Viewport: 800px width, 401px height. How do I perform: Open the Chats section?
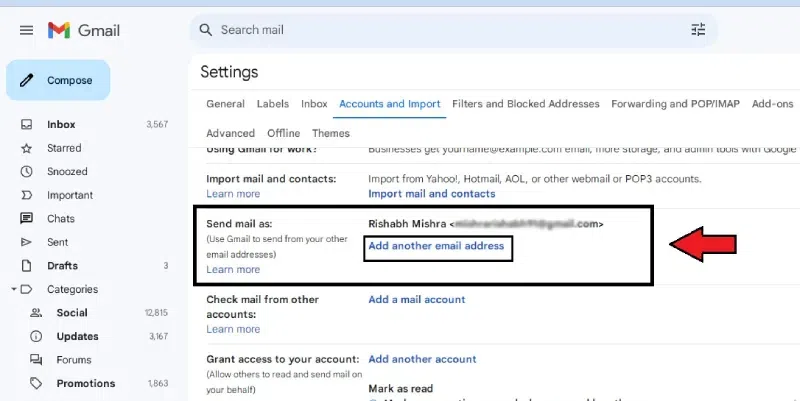[x=60, y=219]
